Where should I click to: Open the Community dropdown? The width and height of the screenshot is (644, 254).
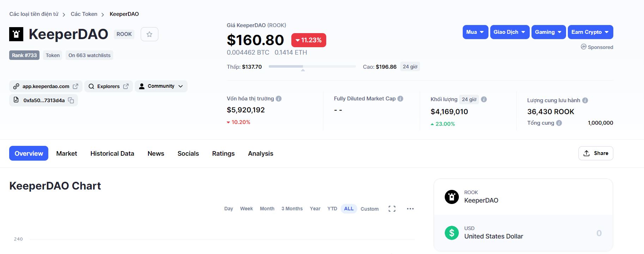point(161,86)
